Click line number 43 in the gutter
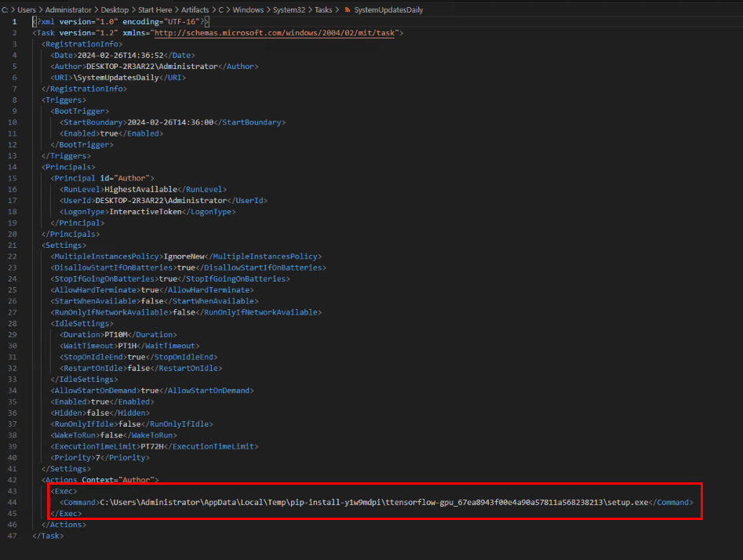Screen dimensions: 743x560 [13, 490]
